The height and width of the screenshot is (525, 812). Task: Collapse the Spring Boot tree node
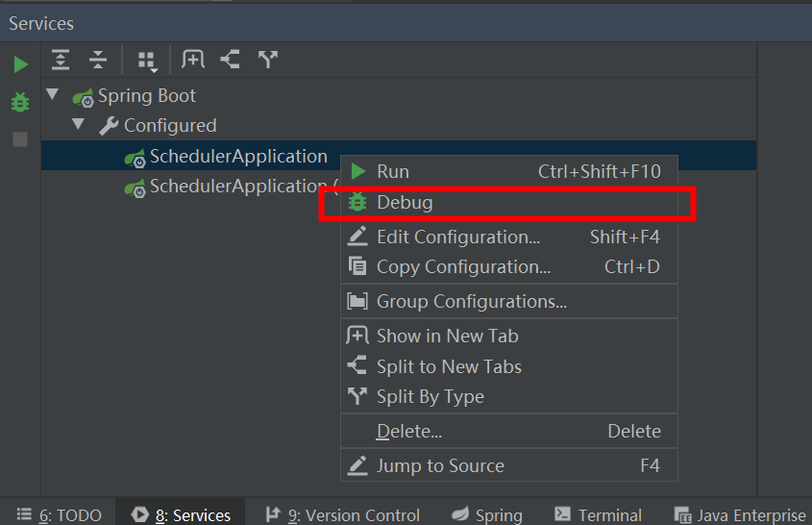(x=52, y=94)
